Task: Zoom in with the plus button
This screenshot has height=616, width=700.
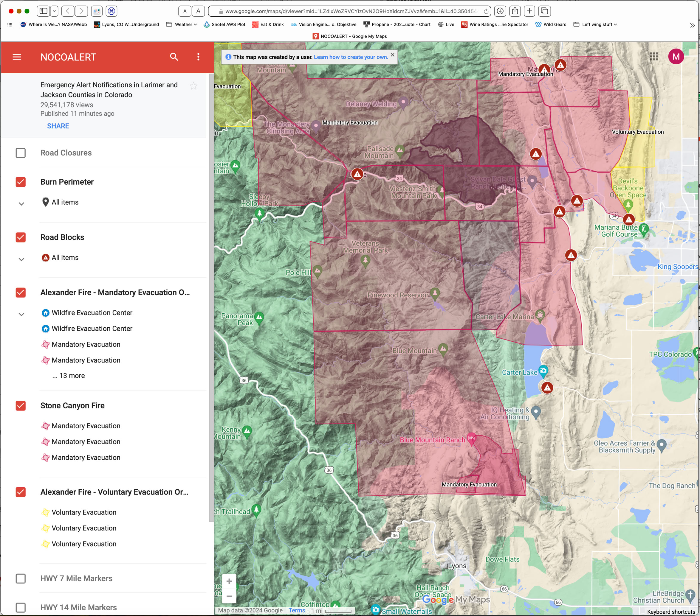Action: tap(229, 581)
